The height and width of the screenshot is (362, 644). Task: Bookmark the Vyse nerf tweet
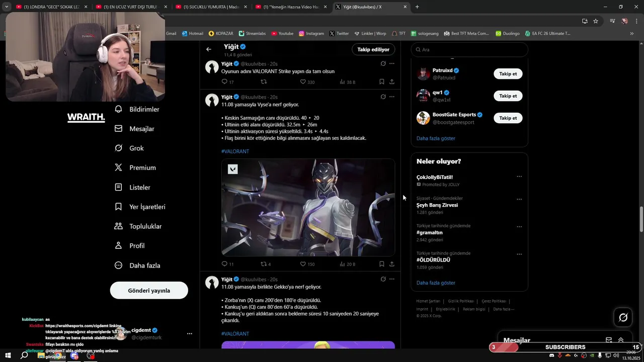(382, 264)
